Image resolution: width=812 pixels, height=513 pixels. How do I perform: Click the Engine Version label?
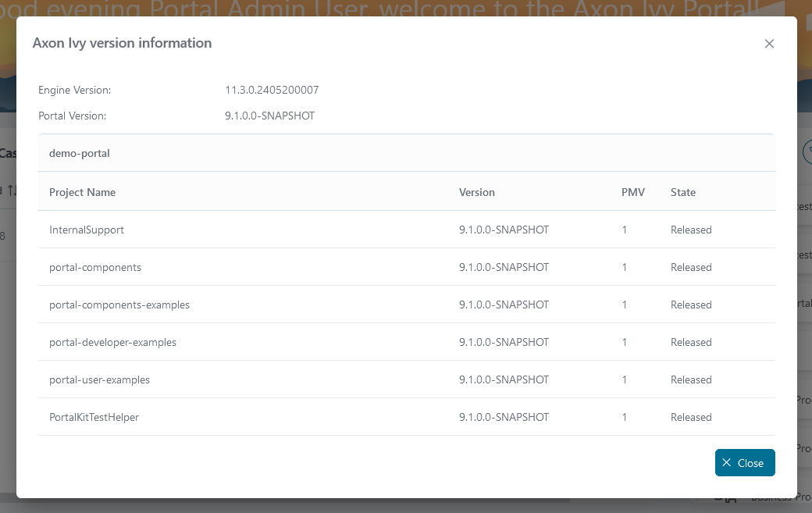pos(75,90)
